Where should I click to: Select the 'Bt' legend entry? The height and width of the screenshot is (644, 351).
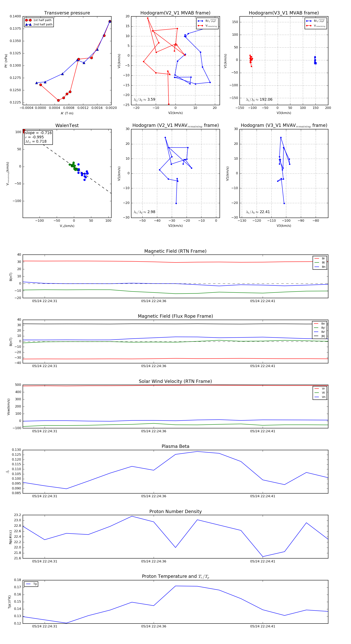(320, 262)
